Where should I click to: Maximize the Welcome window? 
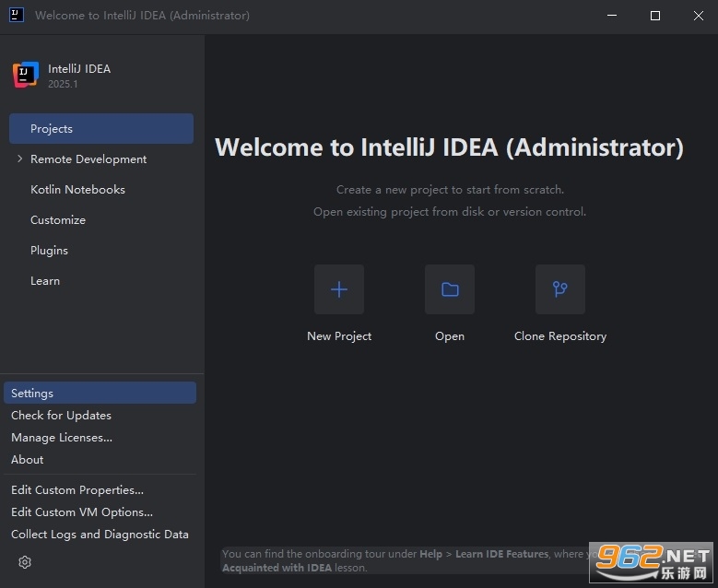click(654, 15)
